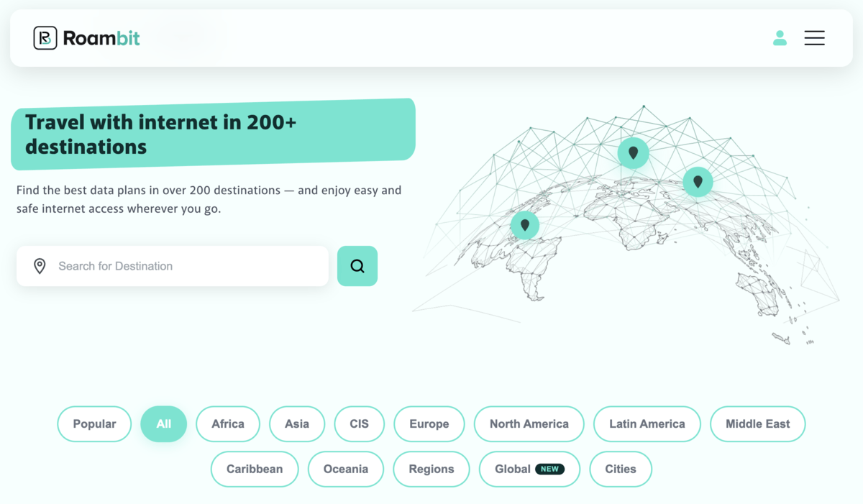
Task: Select the North America filter
Action: tap(529, 424)
